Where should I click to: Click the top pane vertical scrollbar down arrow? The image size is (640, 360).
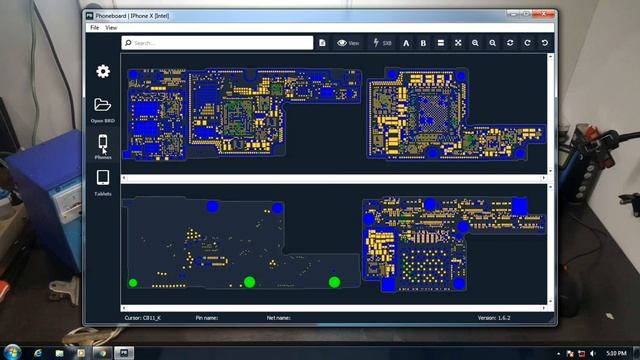tap(551, 171)
